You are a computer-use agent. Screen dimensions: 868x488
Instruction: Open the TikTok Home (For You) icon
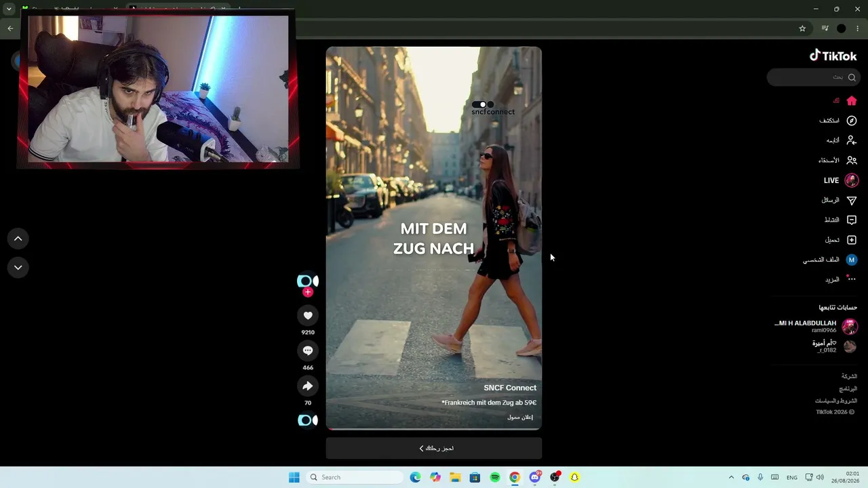tap(852, 101)
